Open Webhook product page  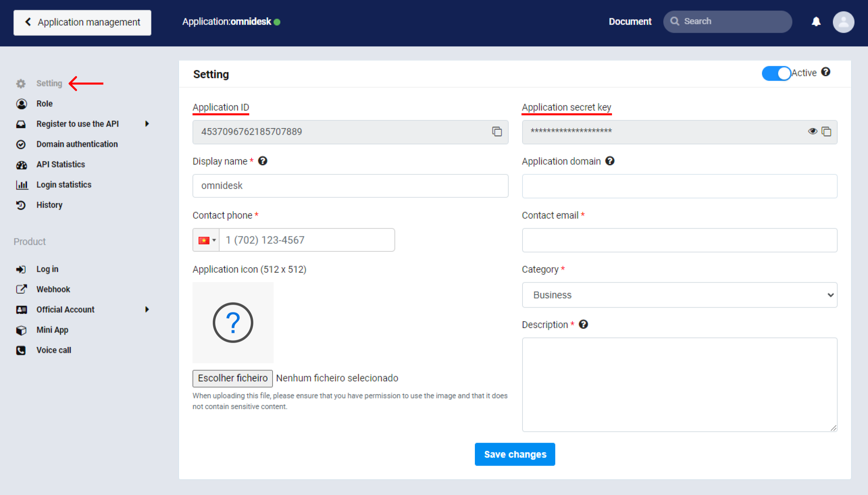[53, 289]
